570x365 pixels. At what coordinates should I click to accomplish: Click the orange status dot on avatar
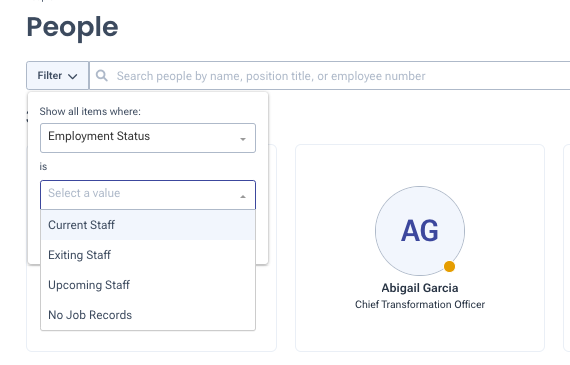(449, 266)
